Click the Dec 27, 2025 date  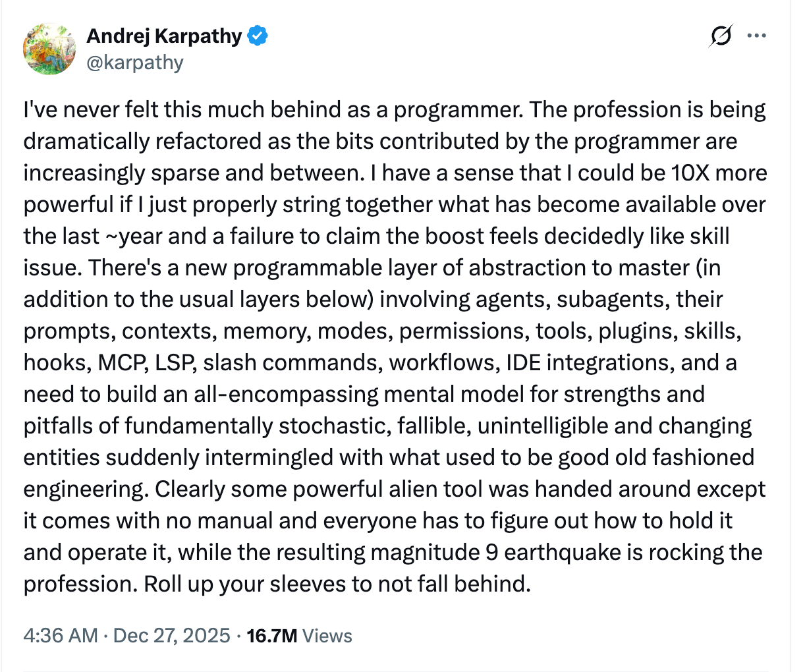click(172, 636)
